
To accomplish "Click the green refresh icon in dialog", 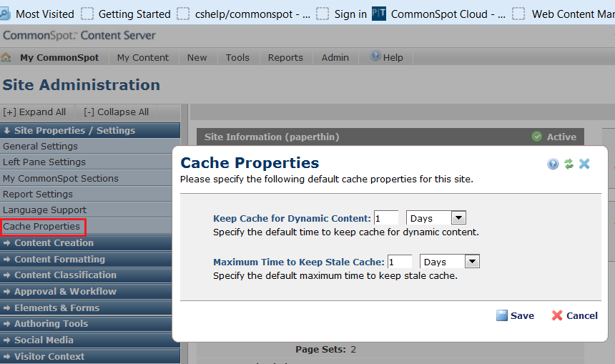I will [x=569, y=164].
